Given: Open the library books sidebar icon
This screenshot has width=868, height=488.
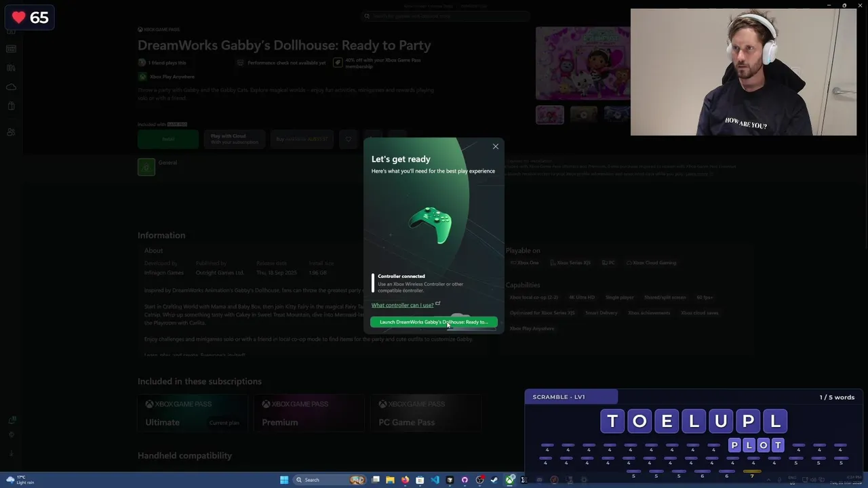Looking at the screenshot, I should 11,68.
